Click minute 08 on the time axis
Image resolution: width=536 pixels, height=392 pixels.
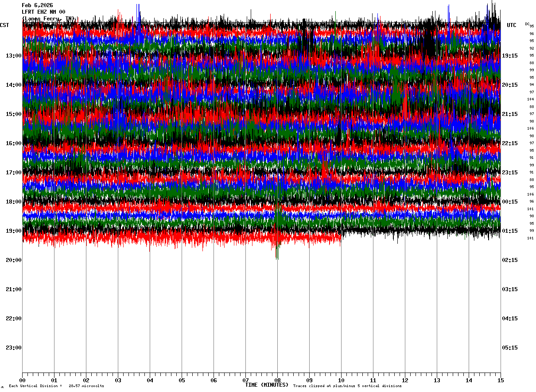[277, 380]
